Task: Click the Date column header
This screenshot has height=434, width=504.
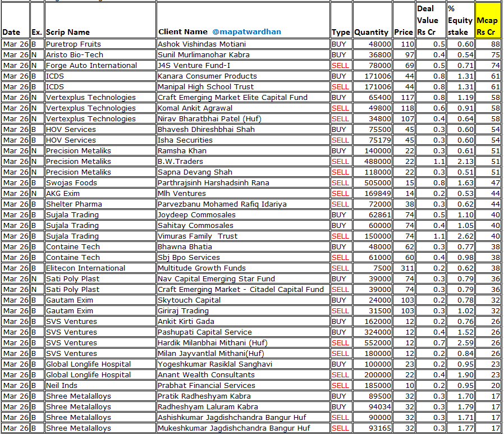Action: (15, 21)
